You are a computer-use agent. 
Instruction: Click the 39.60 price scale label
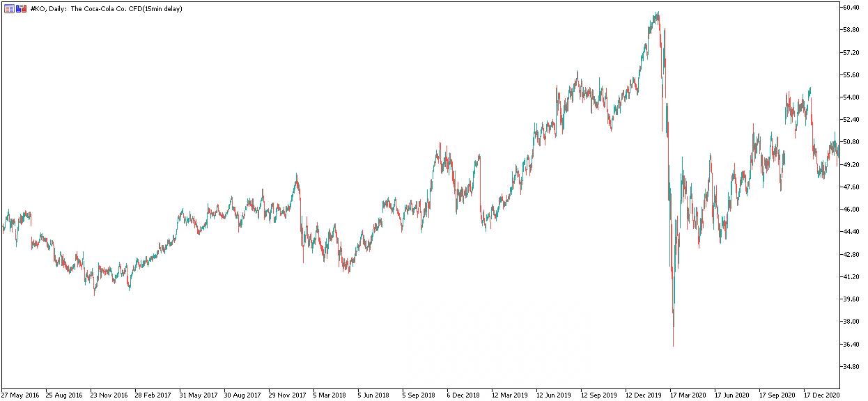pyautogui.click(x=852, y=299)
